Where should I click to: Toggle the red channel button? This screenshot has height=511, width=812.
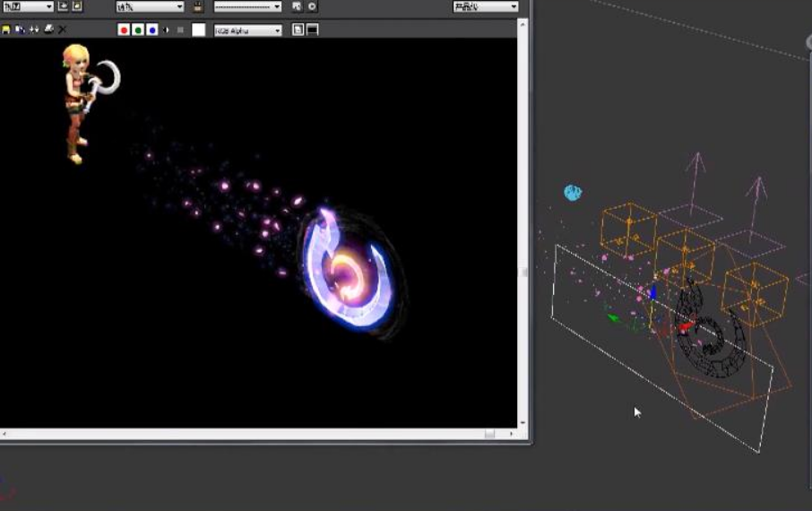pos(124,30)
